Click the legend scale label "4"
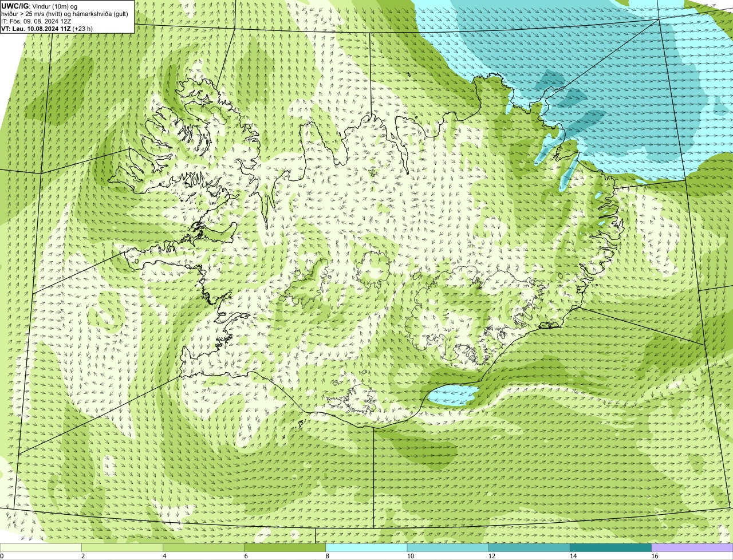 (x=164, y=556)
